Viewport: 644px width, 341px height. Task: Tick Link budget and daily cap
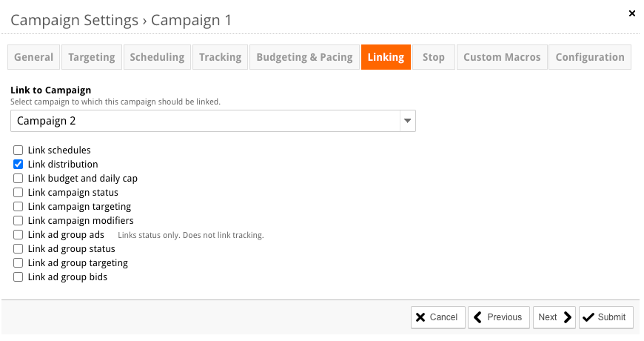click(18, 178)
